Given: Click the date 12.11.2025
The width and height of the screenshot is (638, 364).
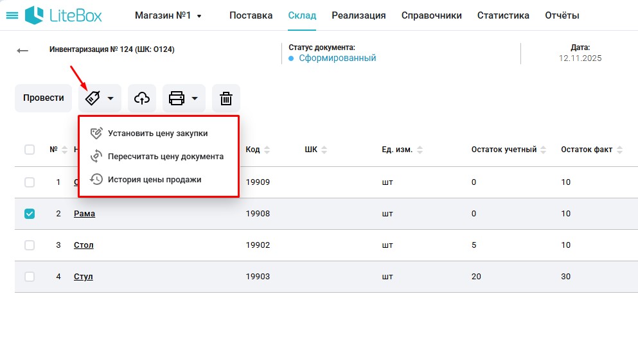Looking at the screenshot, I should [x=580, y=58].
